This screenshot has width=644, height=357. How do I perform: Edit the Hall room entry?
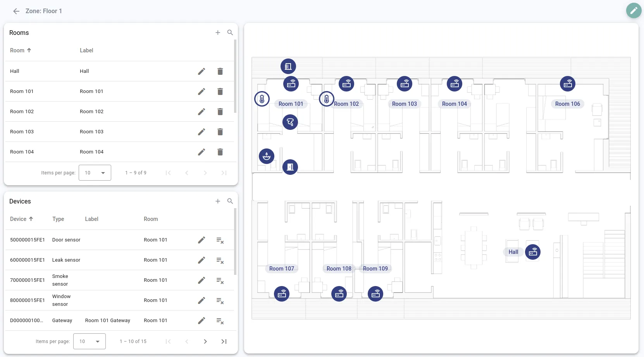point(201,71)
